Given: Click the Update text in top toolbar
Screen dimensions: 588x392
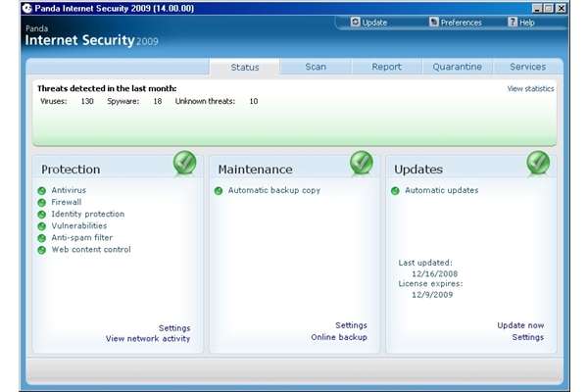Looking at the screenshot, I should pyautogui.click(x=374, y=23).
